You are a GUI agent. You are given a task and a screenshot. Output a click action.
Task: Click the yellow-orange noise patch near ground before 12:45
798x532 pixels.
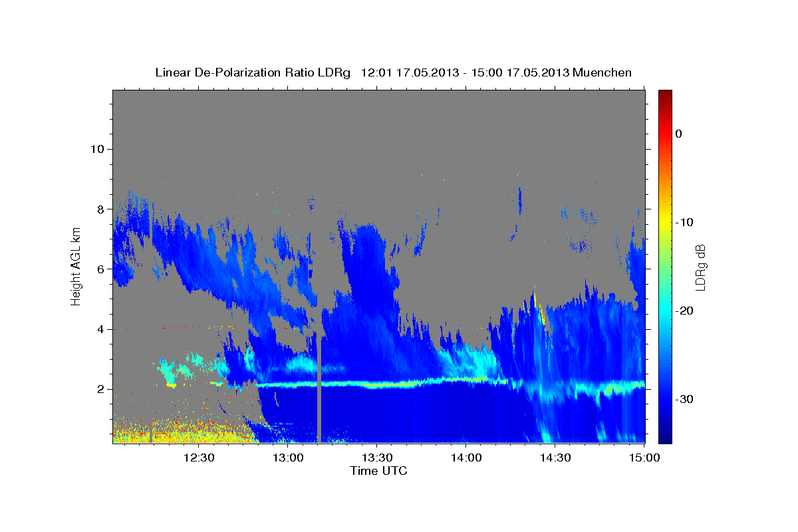click(183, 431)
